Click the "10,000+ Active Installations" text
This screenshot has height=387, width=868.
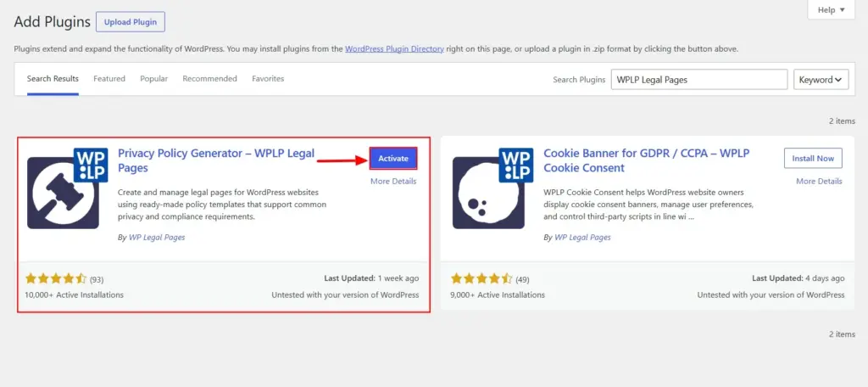75,295
